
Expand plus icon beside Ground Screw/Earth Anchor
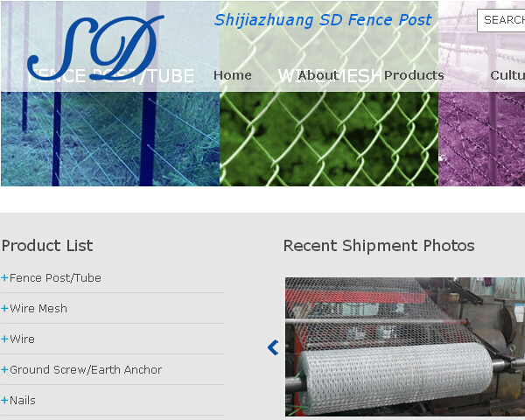click(4, 370)
